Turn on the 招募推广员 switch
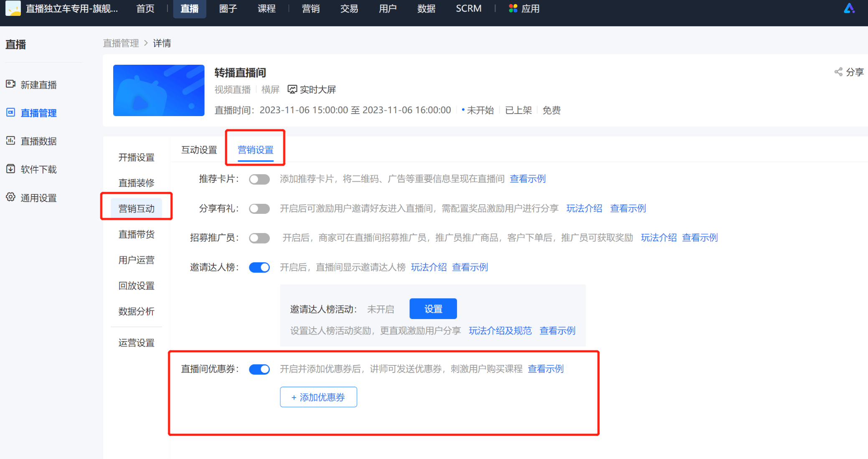Image resolution: width=868 pixels, height=459 pixels. [x=259, y=238]
